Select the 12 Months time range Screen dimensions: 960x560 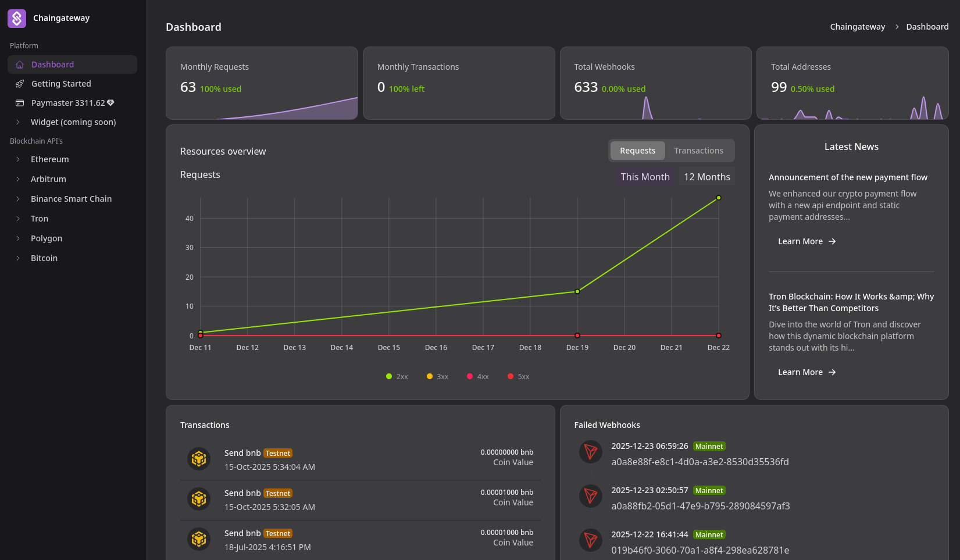coord(706,177)
